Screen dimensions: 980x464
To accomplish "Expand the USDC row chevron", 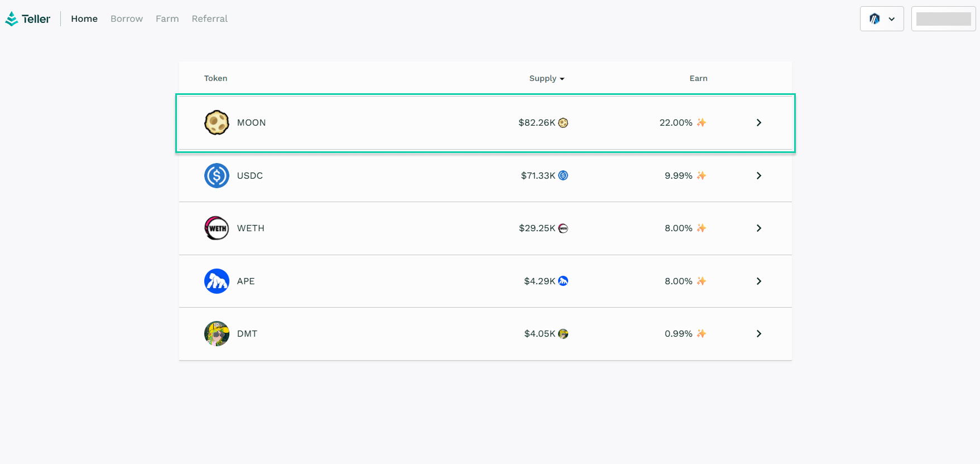I will point(759,175).
